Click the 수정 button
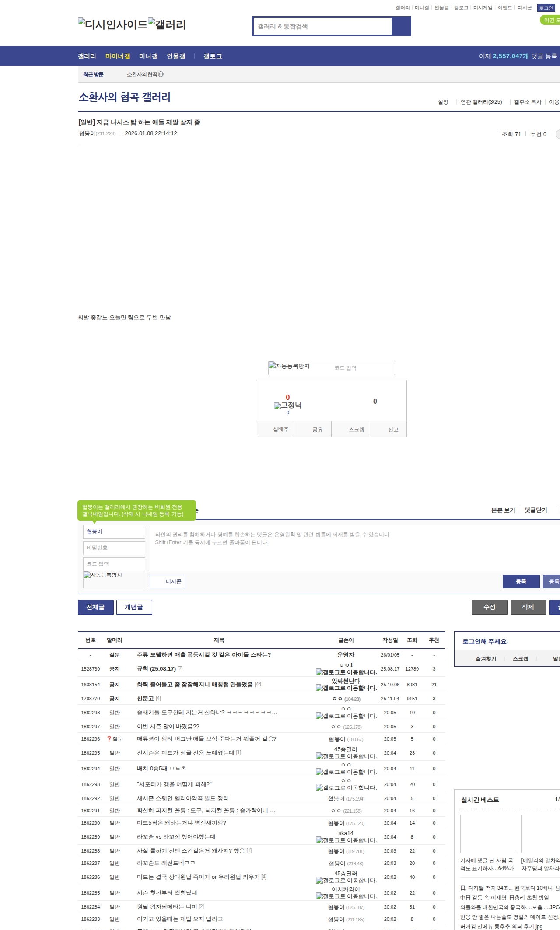Screen dimensions: 560x930 [x=490, y=607]
